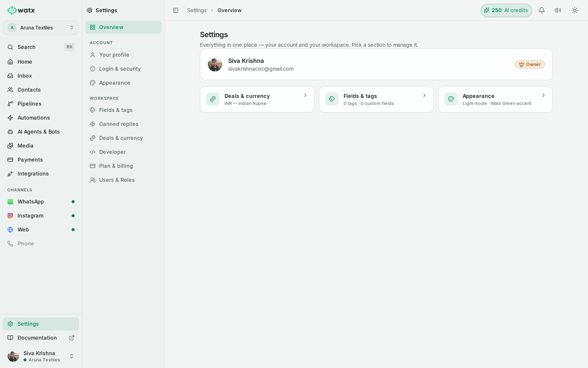Screen dimensions: 588x368
Task: Click the Deals & currency coins icon in sidebar
Action: [93, 138]
